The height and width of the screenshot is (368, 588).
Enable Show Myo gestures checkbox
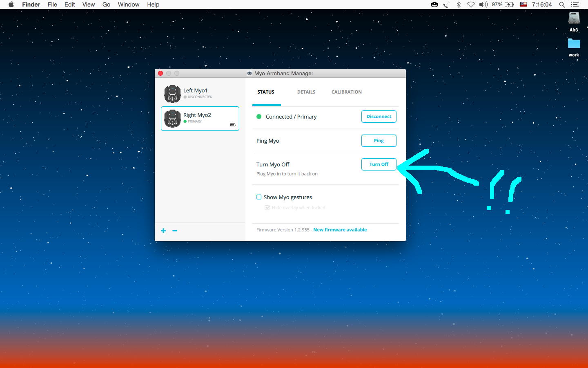click(259, 197)
